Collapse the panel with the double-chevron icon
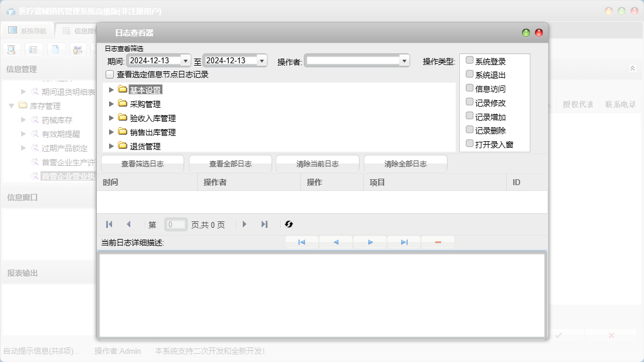 632,69
